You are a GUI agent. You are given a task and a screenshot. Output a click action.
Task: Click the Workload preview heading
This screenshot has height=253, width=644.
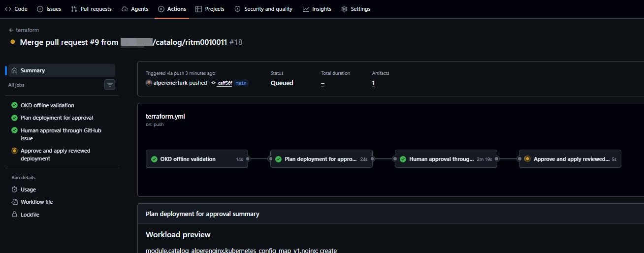click(x=178, y=234)
